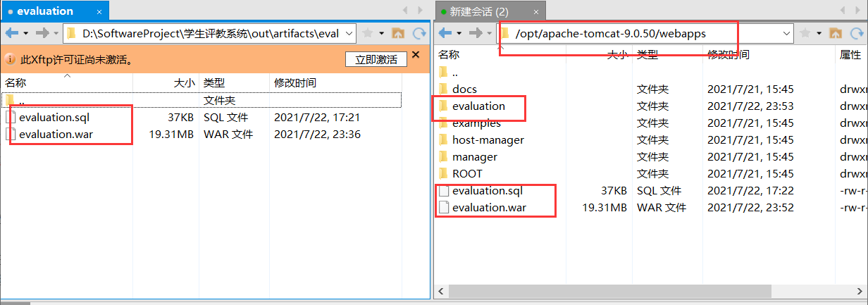The image size is (868, 305).
Task: Open local pane back history dropdown
Action: click(26, 33)
